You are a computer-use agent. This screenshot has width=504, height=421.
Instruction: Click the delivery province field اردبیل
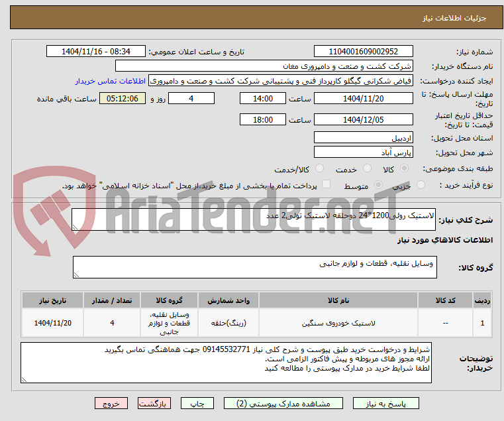click(x=363, y=138)
